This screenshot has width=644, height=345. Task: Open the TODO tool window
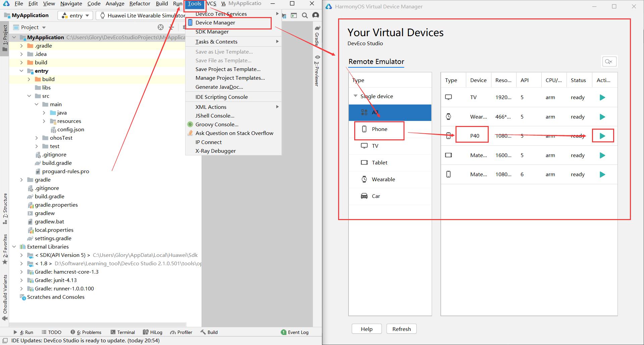(x=51, y=332)
